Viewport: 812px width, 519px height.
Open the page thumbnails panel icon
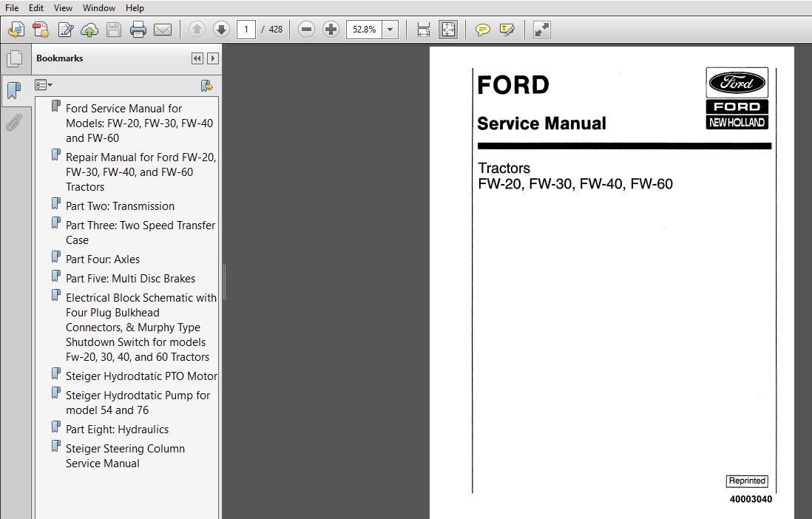click(15, 58)
